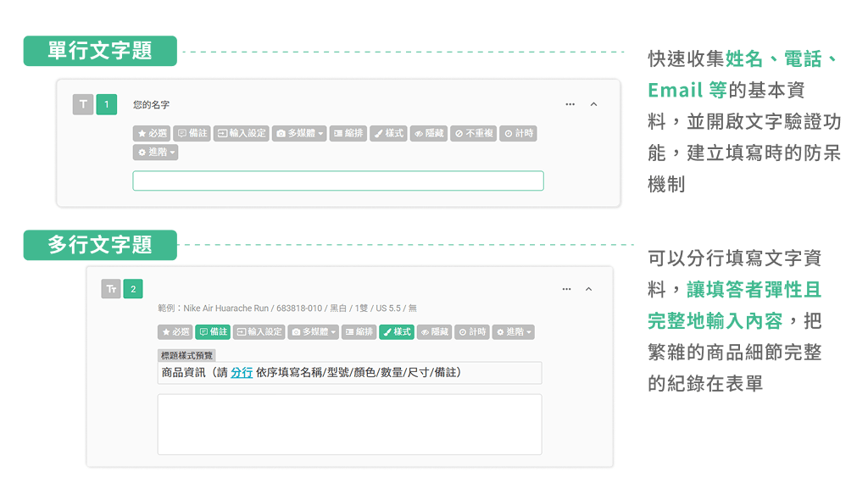Toggle 隱藏 (hide) on question 2
The image size is (868, 489).
(434, 332)
